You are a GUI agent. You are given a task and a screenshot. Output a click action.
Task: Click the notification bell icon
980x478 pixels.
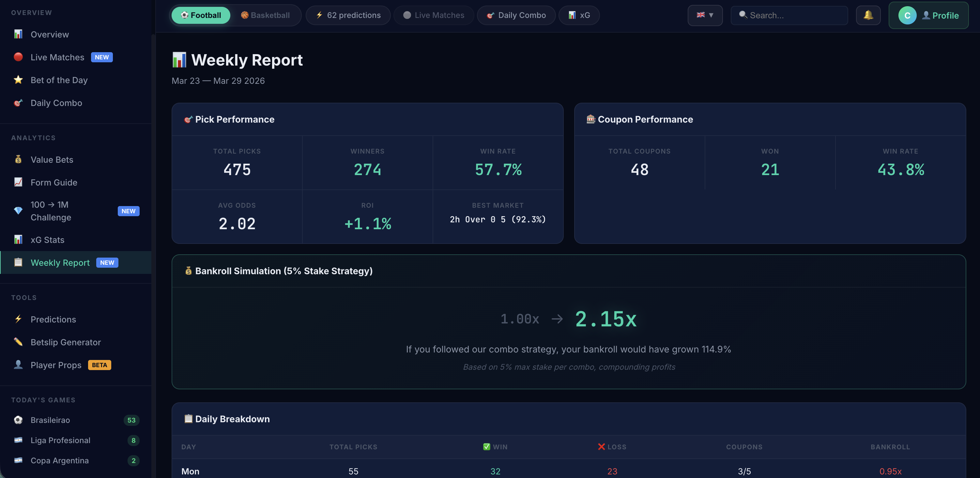click(868, 15)
